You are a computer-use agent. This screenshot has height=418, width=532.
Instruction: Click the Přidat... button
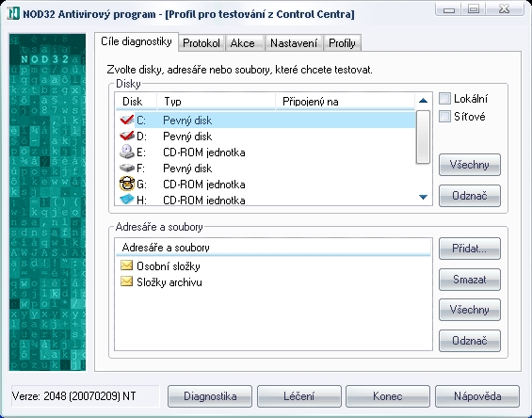pyautogui.click(x=470, y=249)
